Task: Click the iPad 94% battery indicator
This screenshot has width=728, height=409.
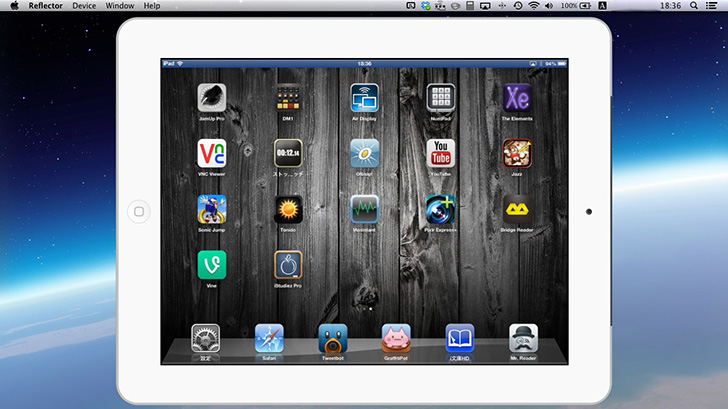Action: pos(556,64)
